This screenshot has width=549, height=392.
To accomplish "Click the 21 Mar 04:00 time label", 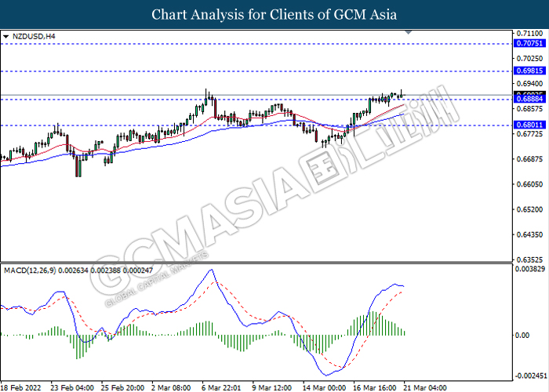I will [x=425, y=387].
